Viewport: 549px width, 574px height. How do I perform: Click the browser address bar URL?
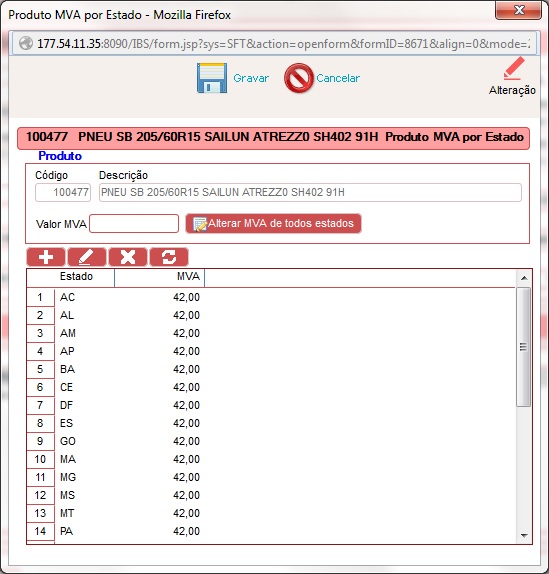(283, 44)
